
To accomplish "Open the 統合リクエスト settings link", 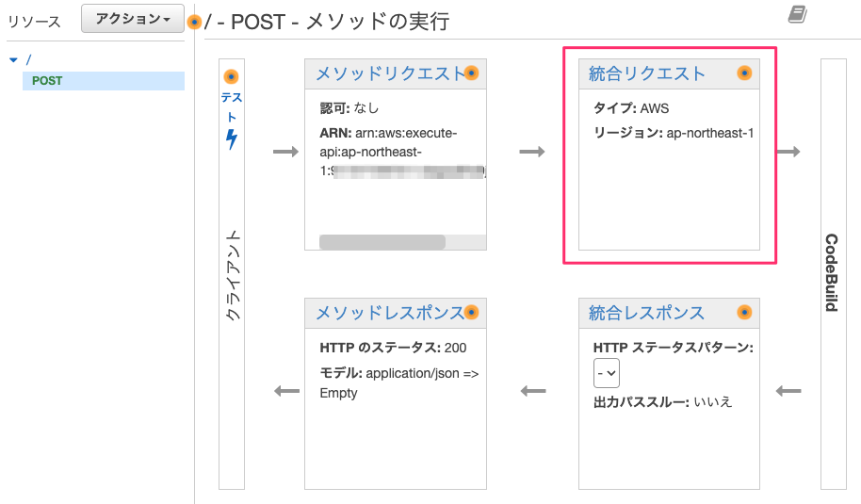I will pyautogui.click(x=646, y=73).
